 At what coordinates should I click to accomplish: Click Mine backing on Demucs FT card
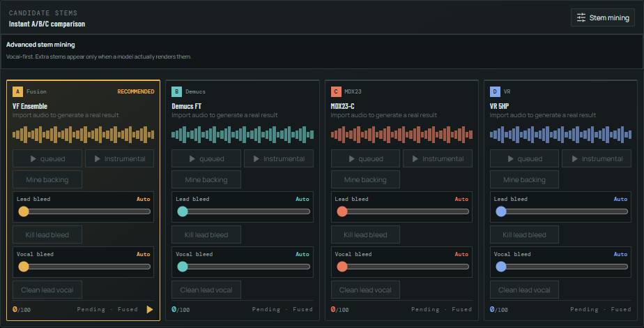pyautogui.click(x=206, y=179)
